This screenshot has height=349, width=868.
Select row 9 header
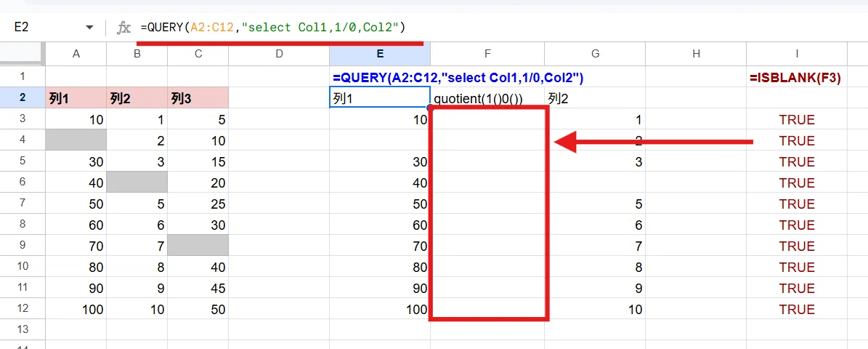click(22, 246)
